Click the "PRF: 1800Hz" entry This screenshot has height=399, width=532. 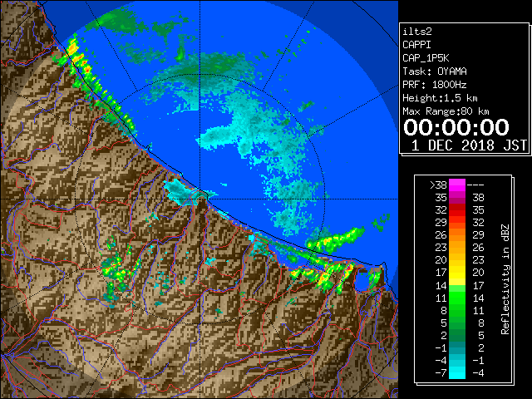tap(435, 85)
